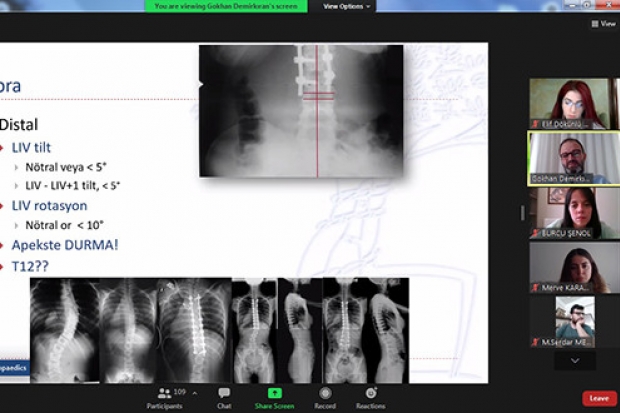Expand the arrow next to Participants
This screenshot has width=620, height=413.
point(194,393)
